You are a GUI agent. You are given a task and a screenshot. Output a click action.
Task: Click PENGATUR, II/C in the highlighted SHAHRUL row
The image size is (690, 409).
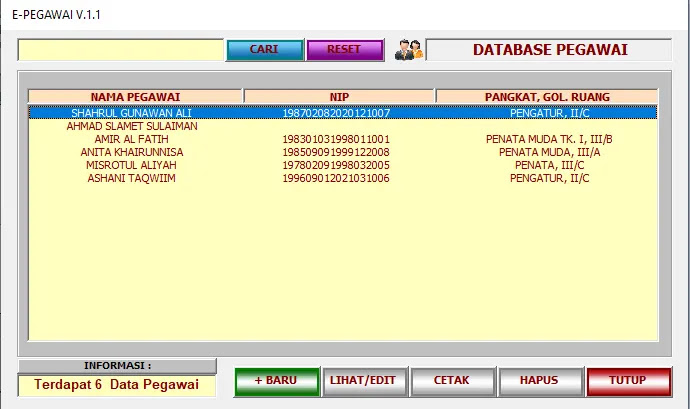pos(549,113)
